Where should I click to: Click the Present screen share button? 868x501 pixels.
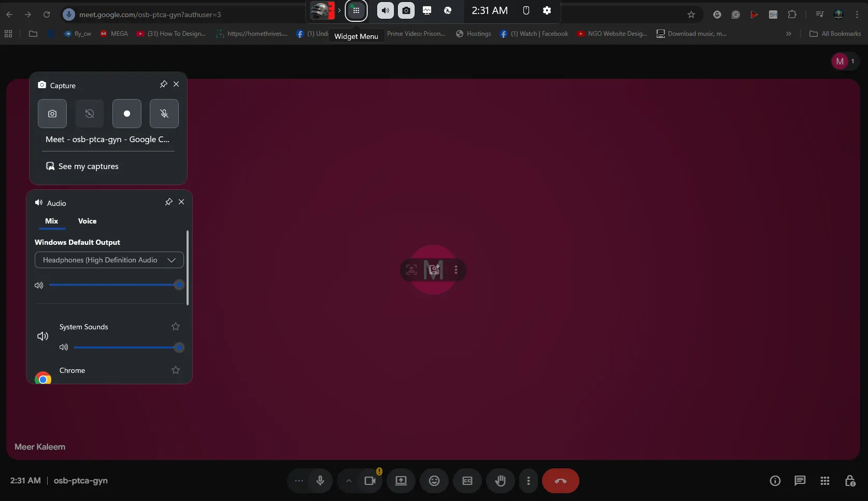(x=401, y=481)
